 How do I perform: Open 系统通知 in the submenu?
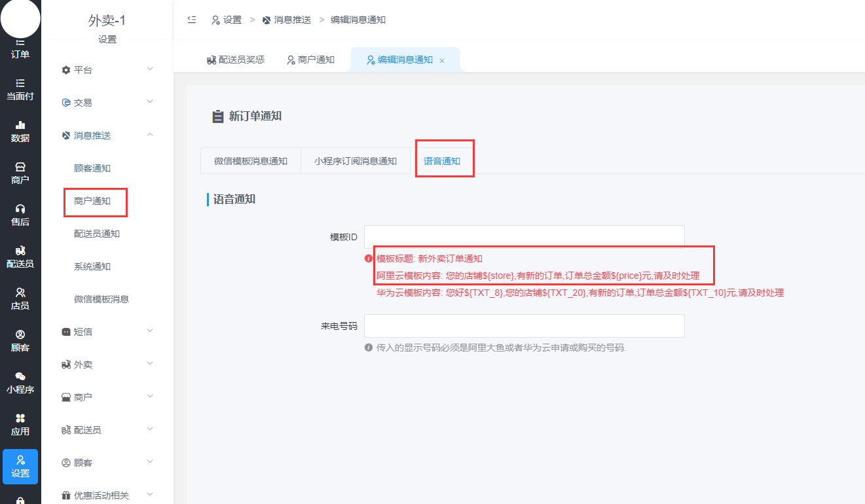tap(92, 266)
